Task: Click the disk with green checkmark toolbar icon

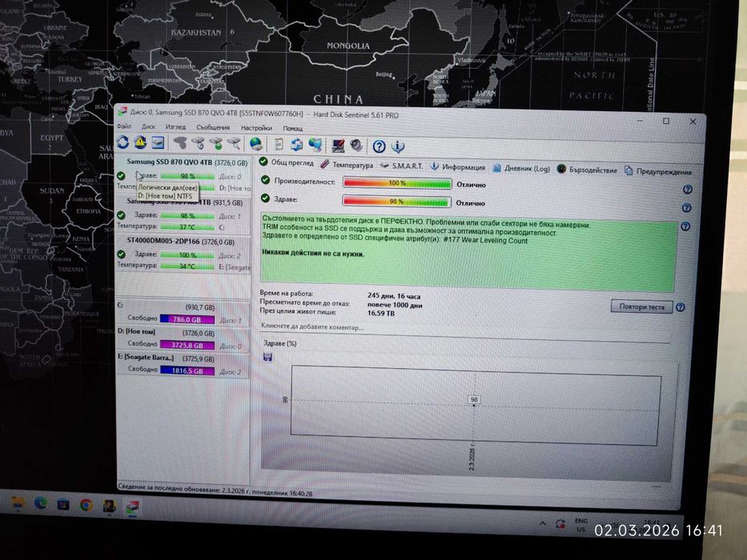Action: (216, 143)
